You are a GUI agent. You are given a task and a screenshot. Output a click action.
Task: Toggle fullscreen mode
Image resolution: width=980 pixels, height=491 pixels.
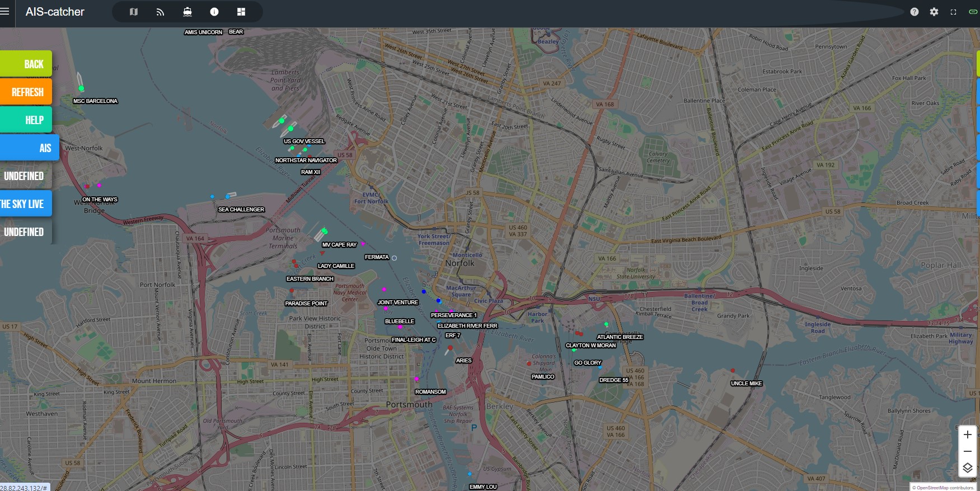click(954, 12)
